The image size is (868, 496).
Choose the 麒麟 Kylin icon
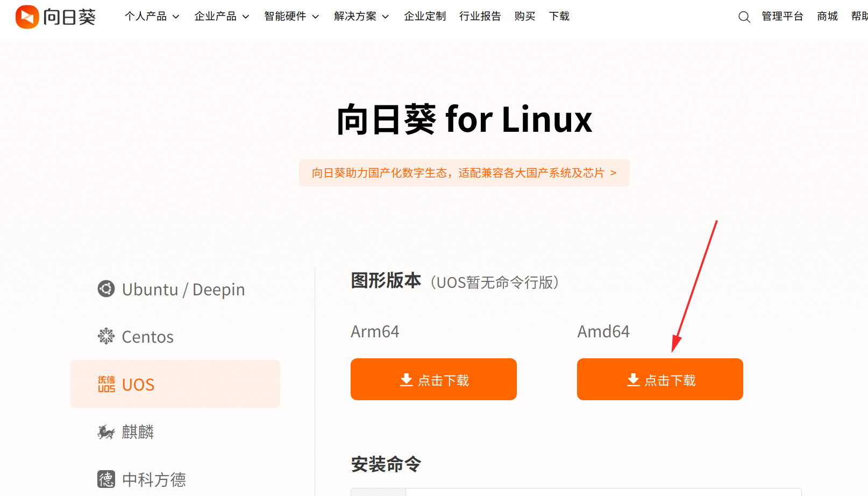pos(106,431)
